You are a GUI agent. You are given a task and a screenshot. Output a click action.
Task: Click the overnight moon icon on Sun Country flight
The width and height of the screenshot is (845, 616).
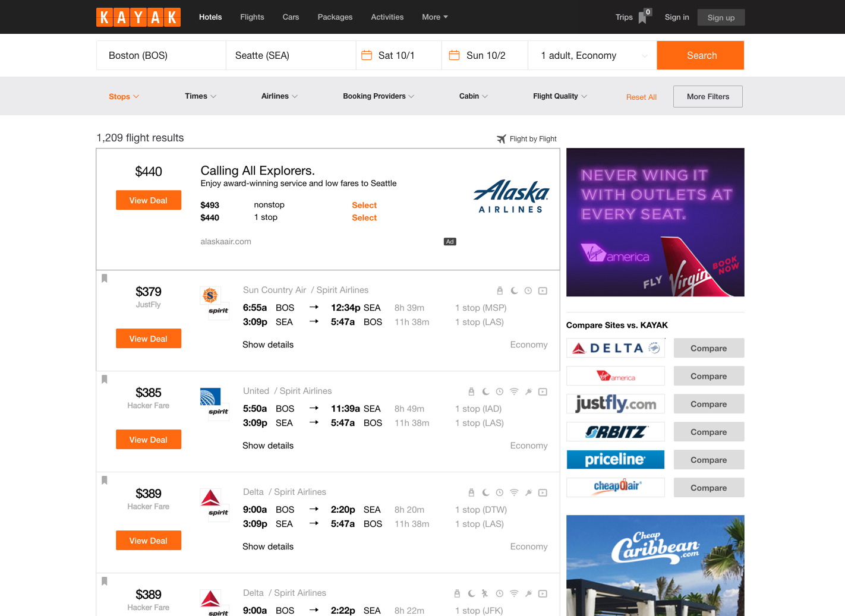514,290
